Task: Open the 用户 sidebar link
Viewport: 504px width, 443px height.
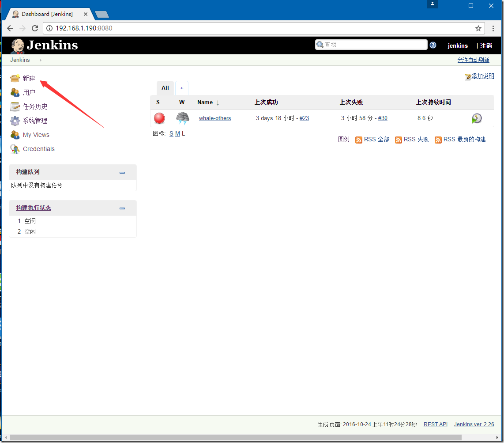Action: click(29, 92)
